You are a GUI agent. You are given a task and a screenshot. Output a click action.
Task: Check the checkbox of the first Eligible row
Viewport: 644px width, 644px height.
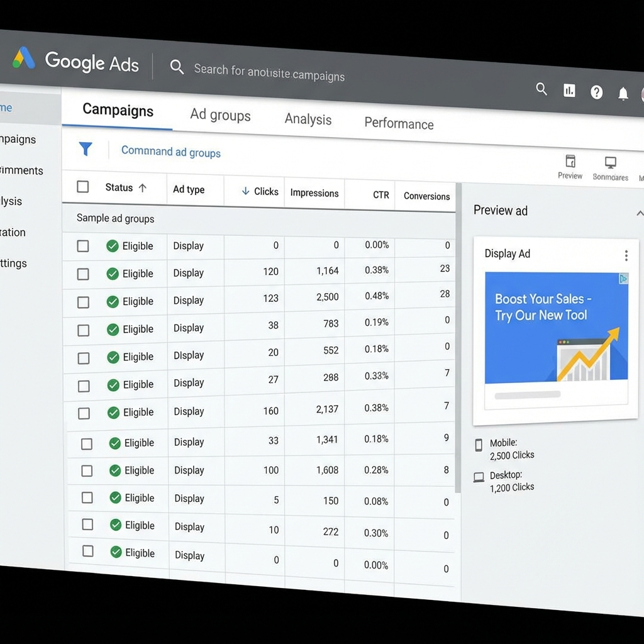pos(83,246)
